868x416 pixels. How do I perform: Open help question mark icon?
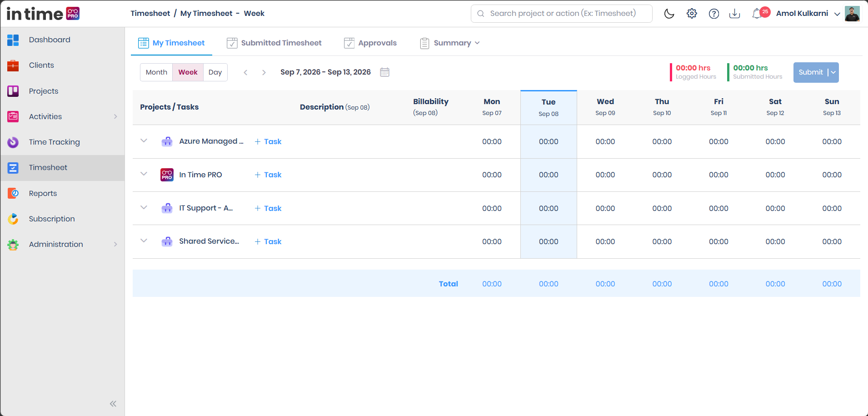[714, 14]
